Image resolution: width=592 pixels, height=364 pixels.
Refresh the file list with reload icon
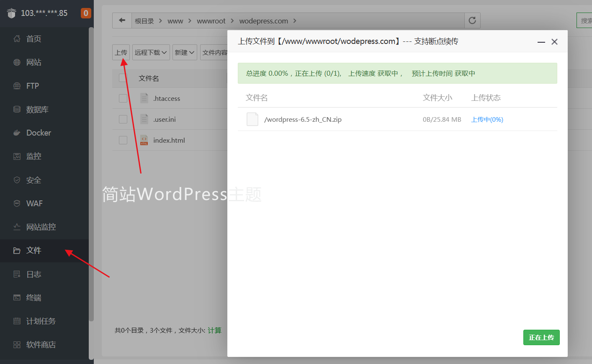click(472, 20)
